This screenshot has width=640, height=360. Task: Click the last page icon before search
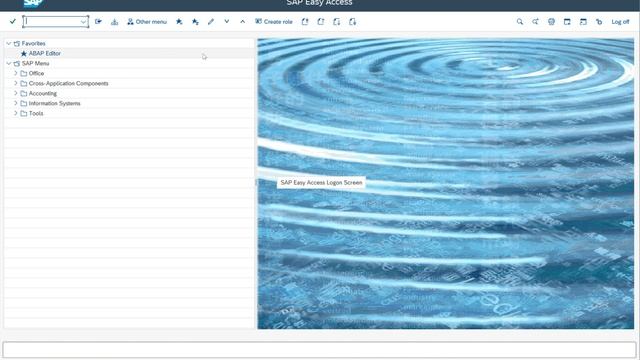point(352,22)
